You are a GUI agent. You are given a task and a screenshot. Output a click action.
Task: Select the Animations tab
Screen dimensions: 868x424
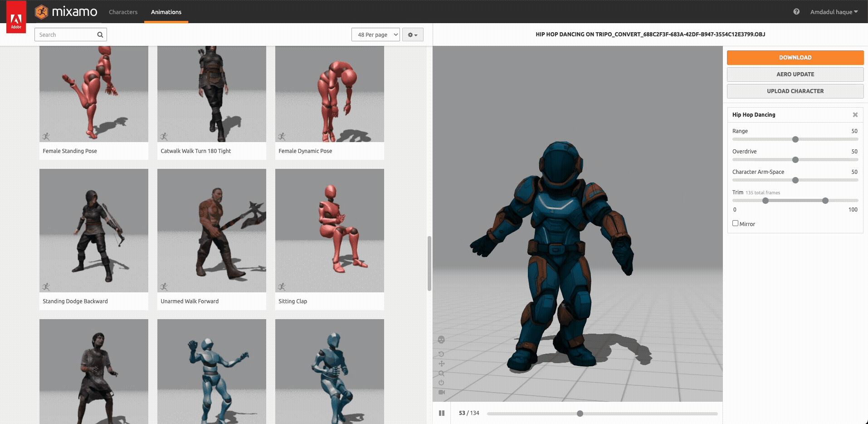(166, 12)
